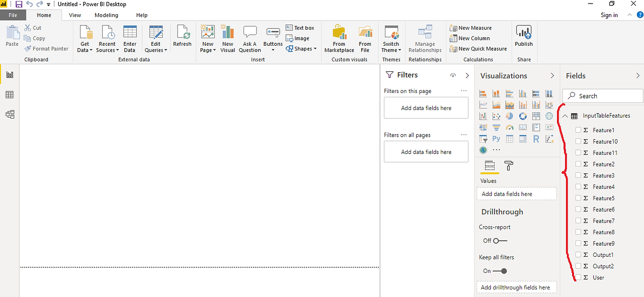The width and height of the screenshot is (644, 297).
Task: Select the clustered column chart visualization
Action: click(523, 93)
